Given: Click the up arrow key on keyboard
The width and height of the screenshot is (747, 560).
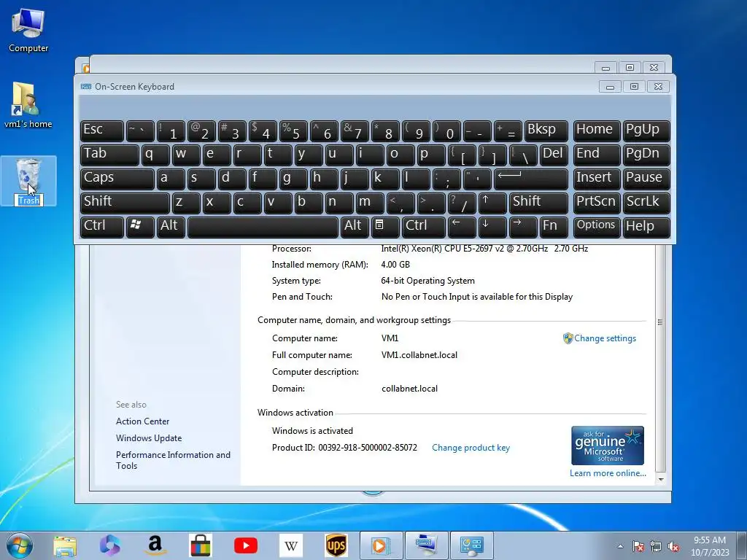Looking at the screenshot, I should [492, 203].
